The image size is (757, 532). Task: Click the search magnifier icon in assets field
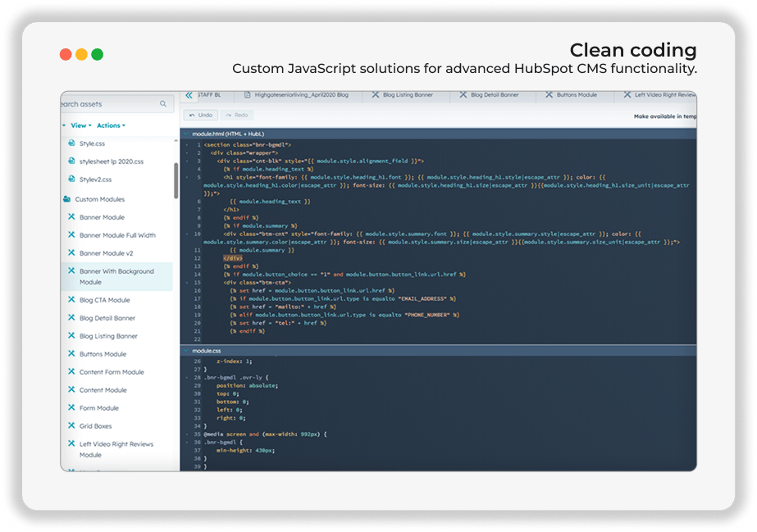(x=163, y=104)
